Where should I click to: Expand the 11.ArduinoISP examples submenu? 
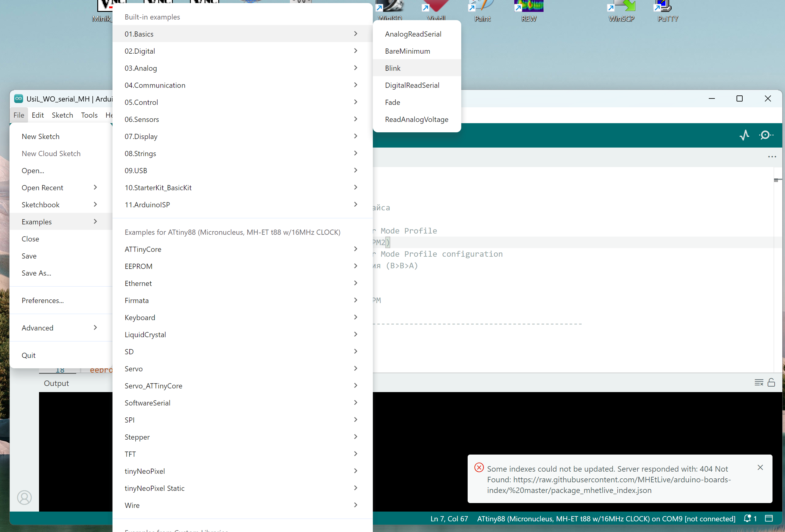click(x=243, y=205)
